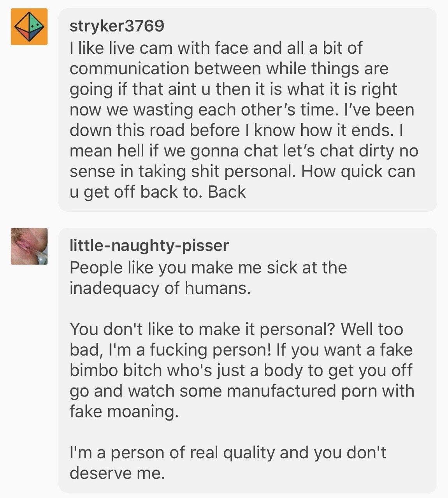448x498 pixels.
Task: Click the green face on the orange avatar
Action: (36, 25)
